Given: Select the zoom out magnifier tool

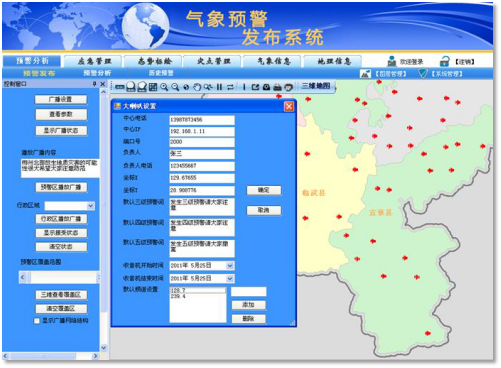Looking at the screenshot, I should coord(175,87).
